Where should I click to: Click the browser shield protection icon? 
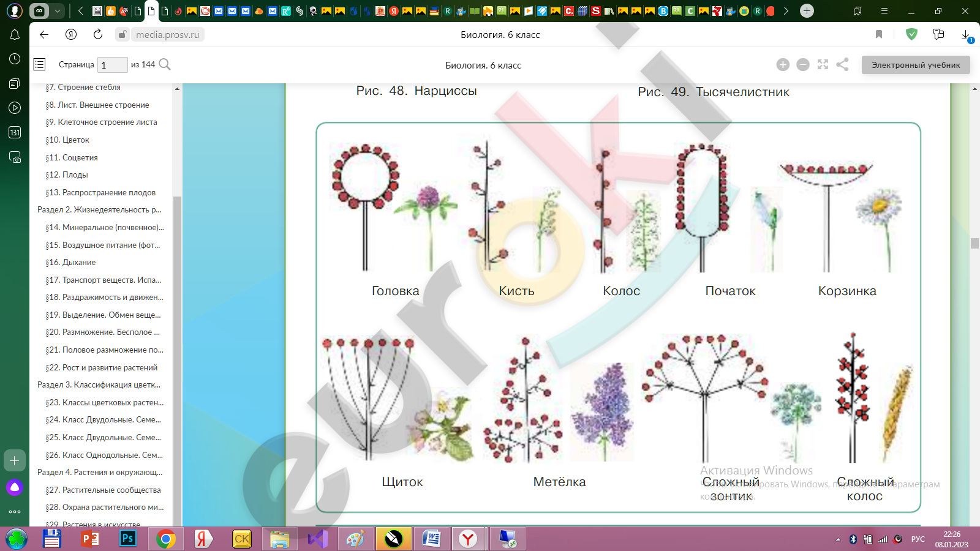[x=911, y=34]
